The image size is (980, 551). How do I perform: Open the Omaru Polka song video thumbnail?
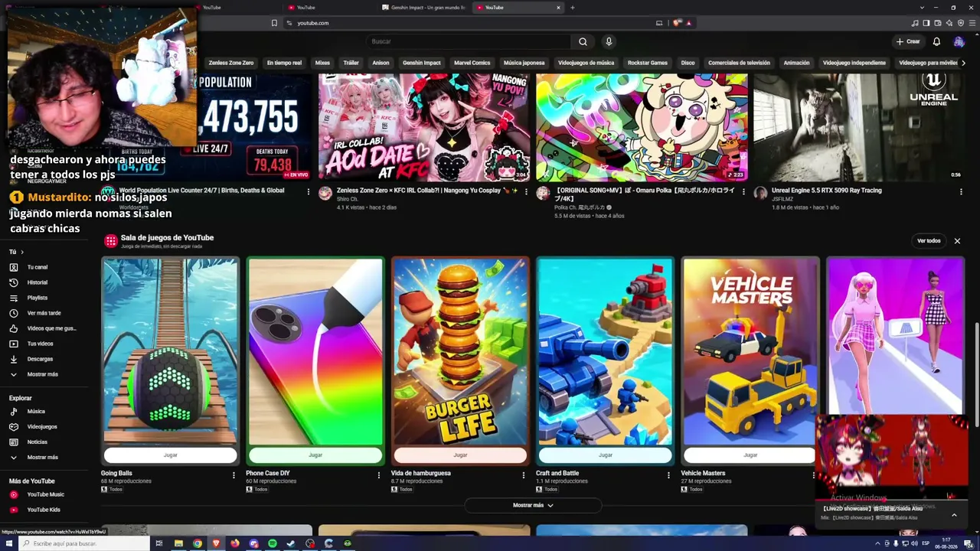click(642, 128)
